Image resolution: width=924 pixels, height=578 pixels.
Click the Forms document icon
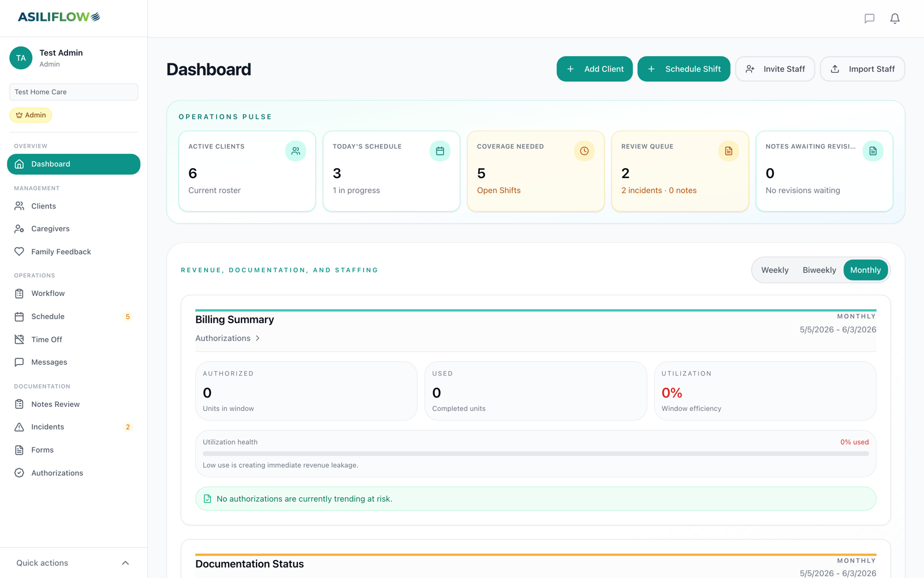click(19, 450)
